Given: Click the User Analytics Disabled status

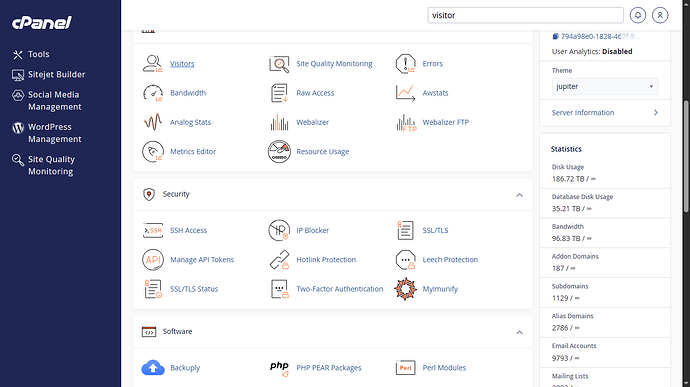Looking at the screenshot, I should [x=617, y=52].
